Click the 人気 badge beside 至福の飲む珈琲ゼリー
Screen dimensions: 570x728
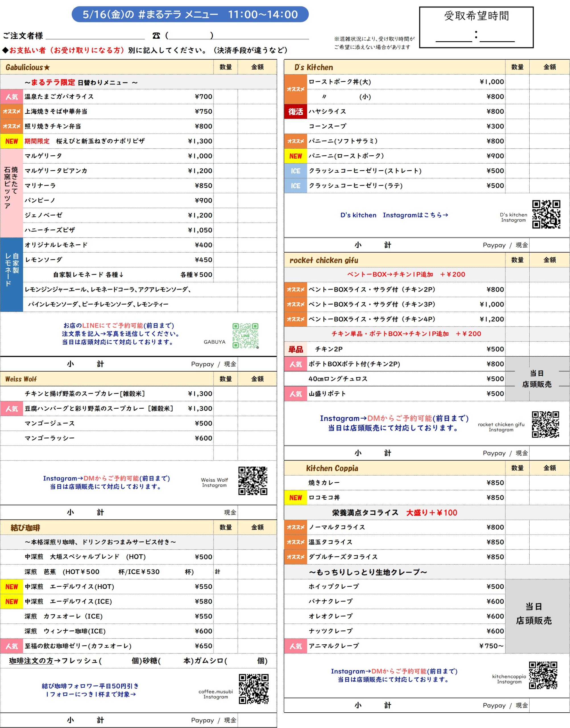point(11,646)
